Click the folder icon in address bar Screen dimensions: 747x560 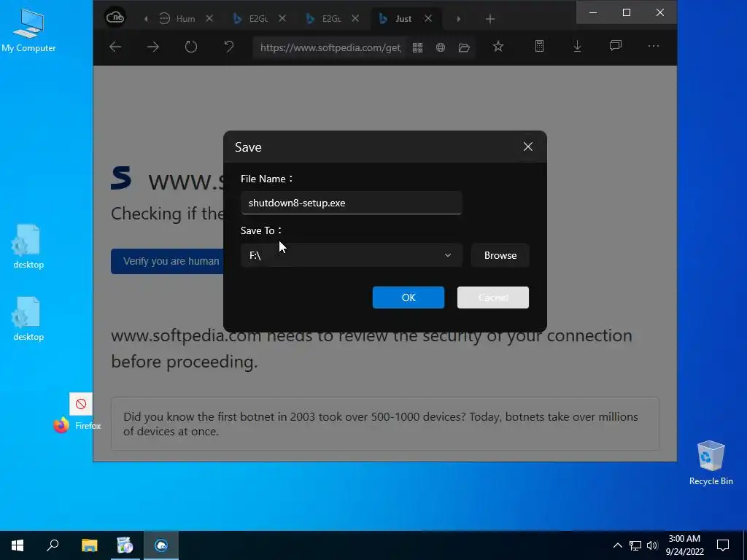(464, 47)
